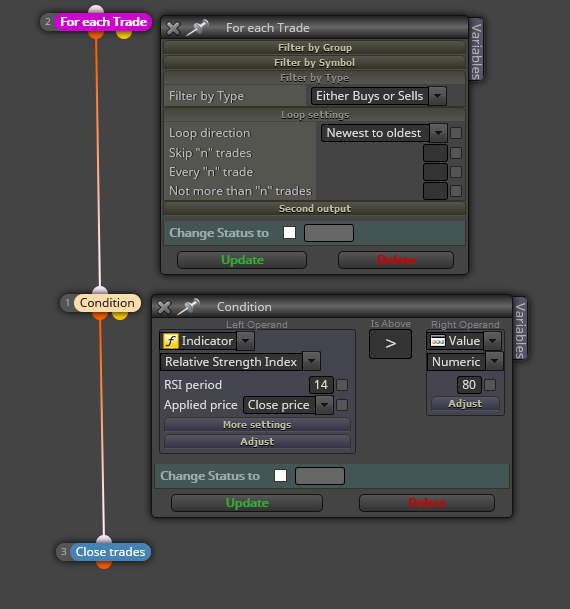Image resolution: width=570 pixels, height=609 pixels.
Task: Expand Adjust under left operand
Action: (x=257, y=442)
